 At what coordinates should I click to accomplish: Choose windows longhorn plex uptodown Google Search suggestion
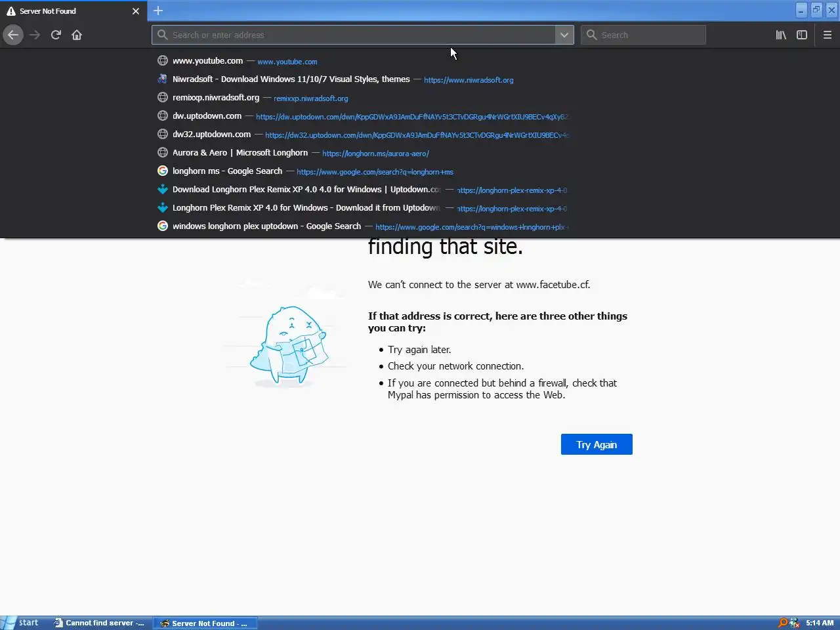[x=363, y=226]
